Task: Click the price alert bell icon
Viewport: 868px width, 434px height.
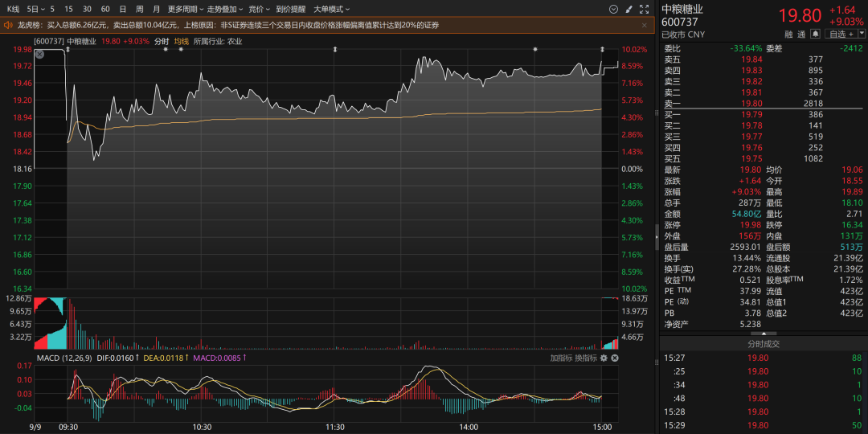Action: tap(815, 34)
